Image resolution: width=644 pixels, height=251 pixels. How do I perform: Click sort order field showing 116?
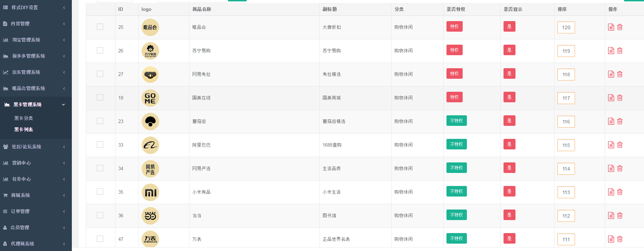point(566,122)
